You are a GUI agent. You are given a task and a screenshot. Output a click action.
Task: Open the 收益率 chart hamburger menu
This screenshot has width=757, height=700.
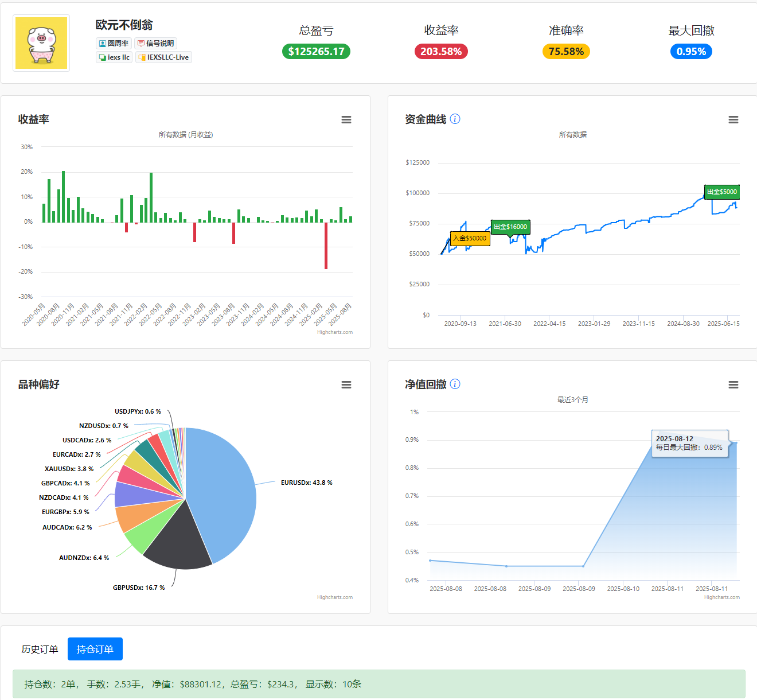click(x=346, y=120)
